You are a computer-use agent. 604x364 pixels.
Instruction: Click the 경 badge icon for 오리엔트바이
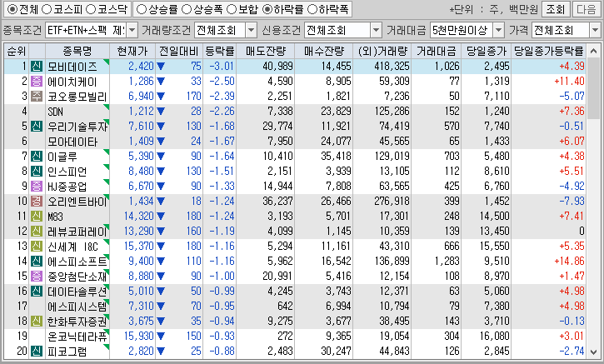(x=37, y=202)
